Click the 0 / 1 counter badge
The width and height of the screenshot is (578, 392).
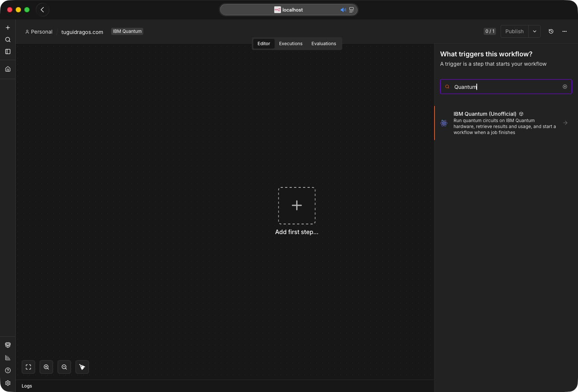coord(490,31)
